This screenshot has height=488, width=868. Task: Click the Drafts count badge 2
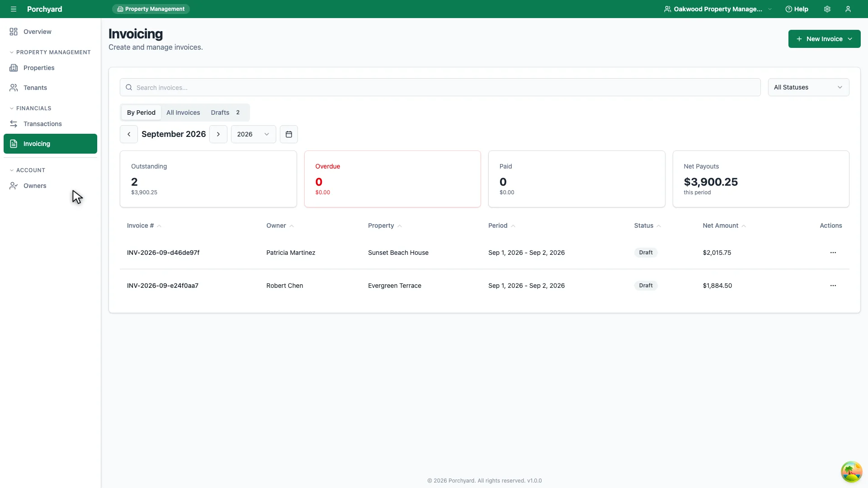coord(238,113)
